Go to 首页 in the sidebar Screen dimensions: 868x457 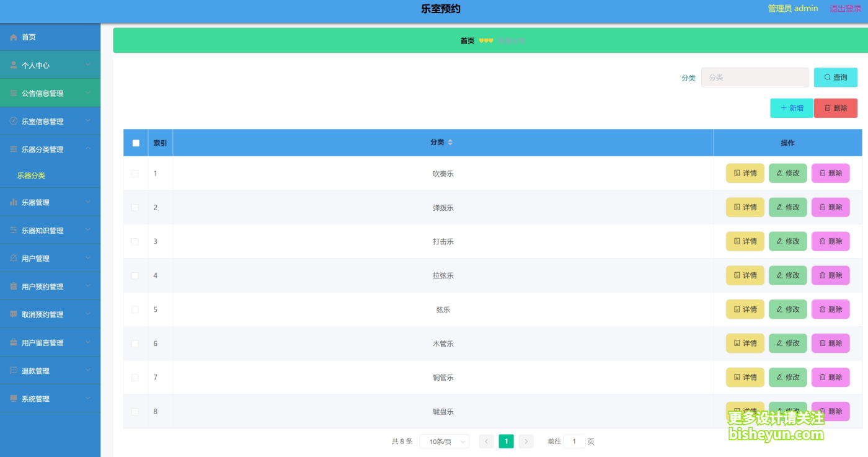tap(50, 37)
